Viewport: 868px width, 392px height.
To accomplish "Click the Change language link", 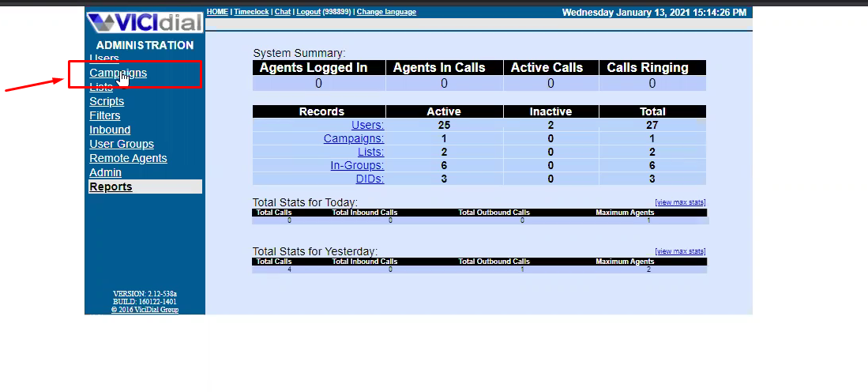I will pos(386,12).
